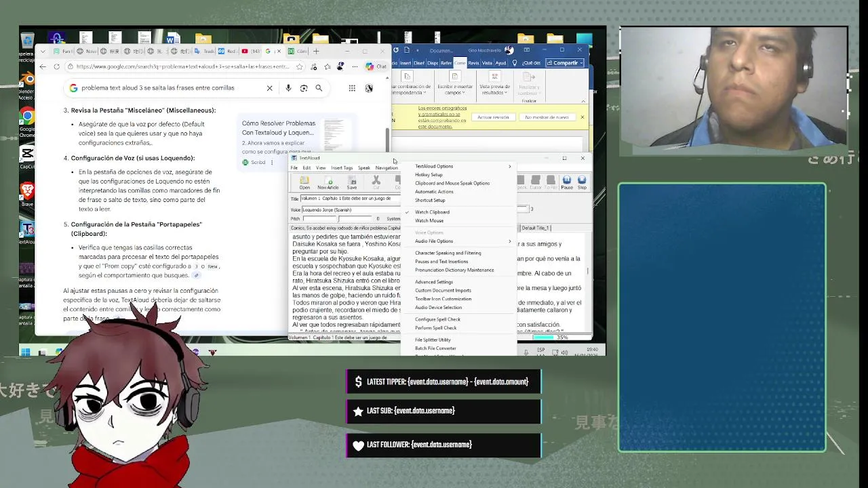This screenshot has width=868, height=488.
Task: Open Word Compartir dropdown button
Action: point(566,62)
